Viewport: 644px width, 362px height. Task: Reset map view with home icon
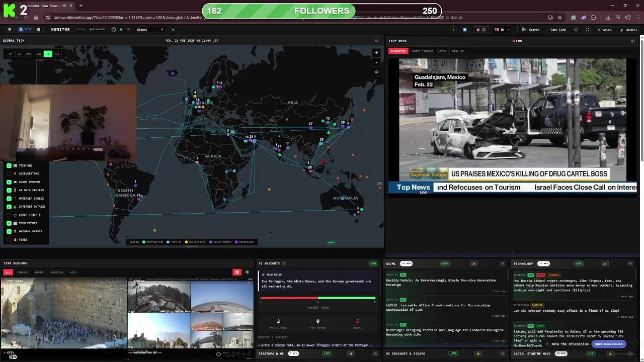[x=376, y=72]
